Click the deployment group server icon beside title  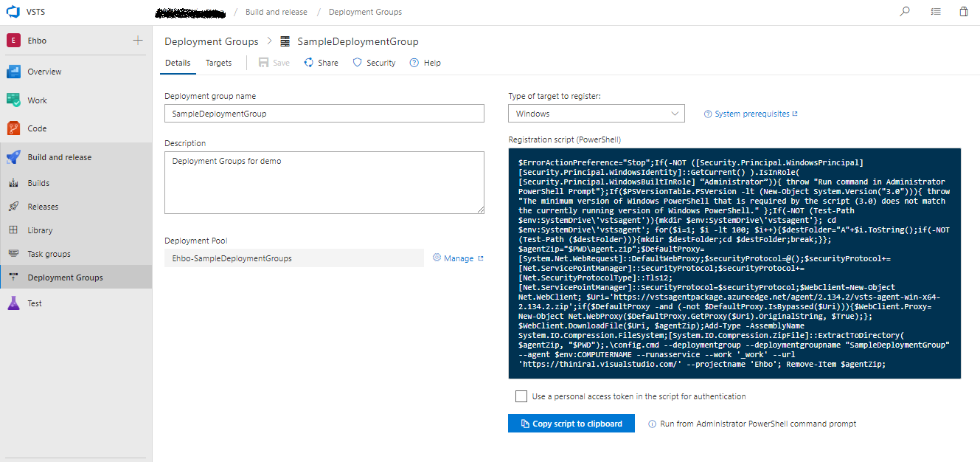285,41
